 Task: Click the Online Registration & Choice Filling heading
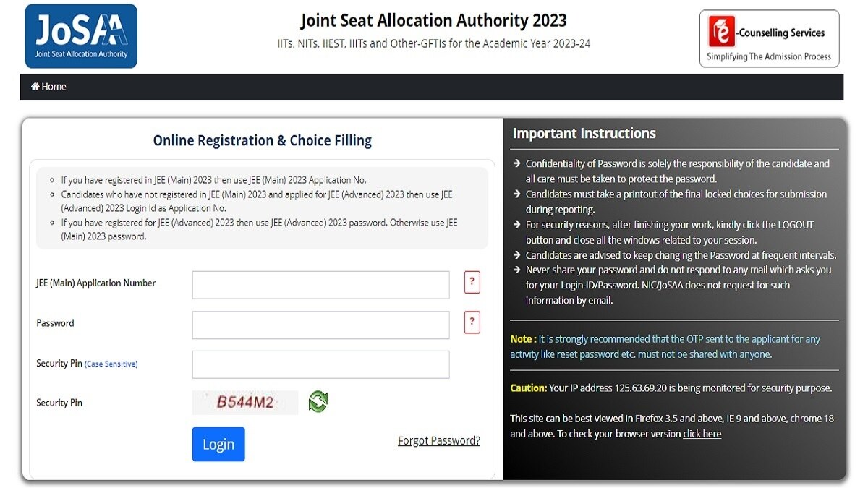(x=262, y=140)
